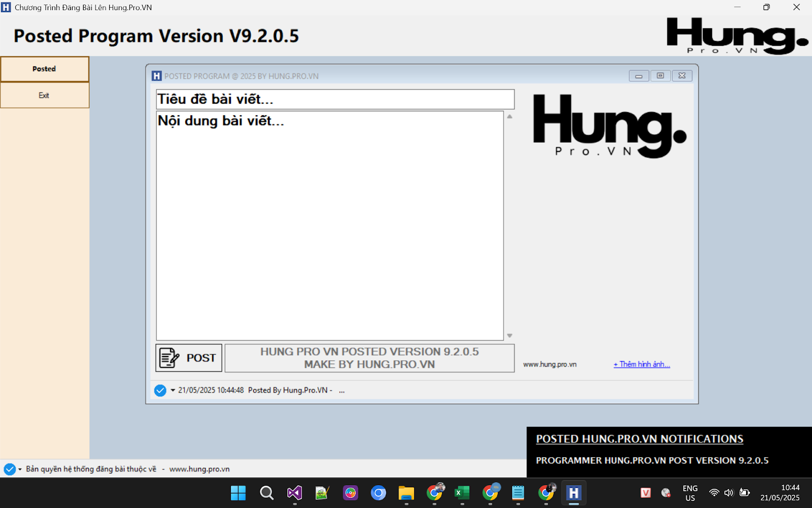Click the app H icon in the main title bar
Image resolution: width=812 pixels, height=508 pixels.
[6, 8]
